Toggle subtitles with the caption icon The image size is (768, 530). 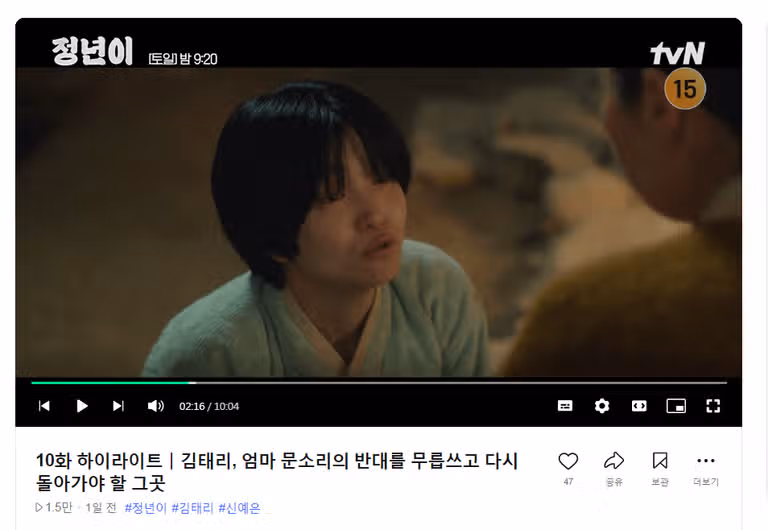(565, 406)
